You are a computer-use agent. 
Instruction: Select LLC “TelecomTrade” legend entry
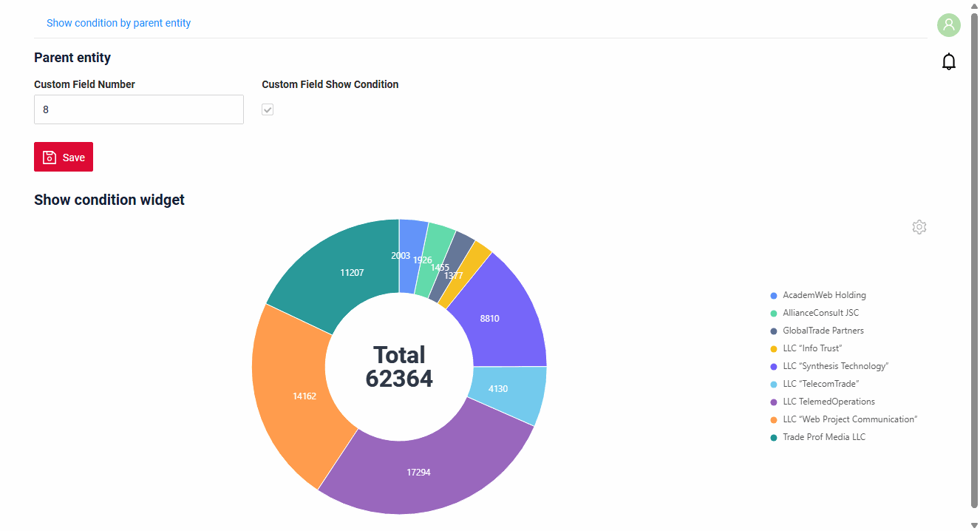(814, 384)
